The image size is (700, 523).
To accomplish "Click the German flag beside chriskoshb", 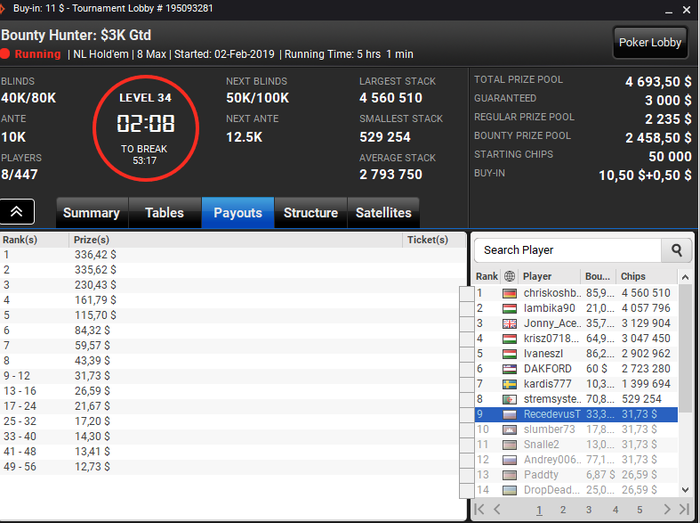I will 509,293.
